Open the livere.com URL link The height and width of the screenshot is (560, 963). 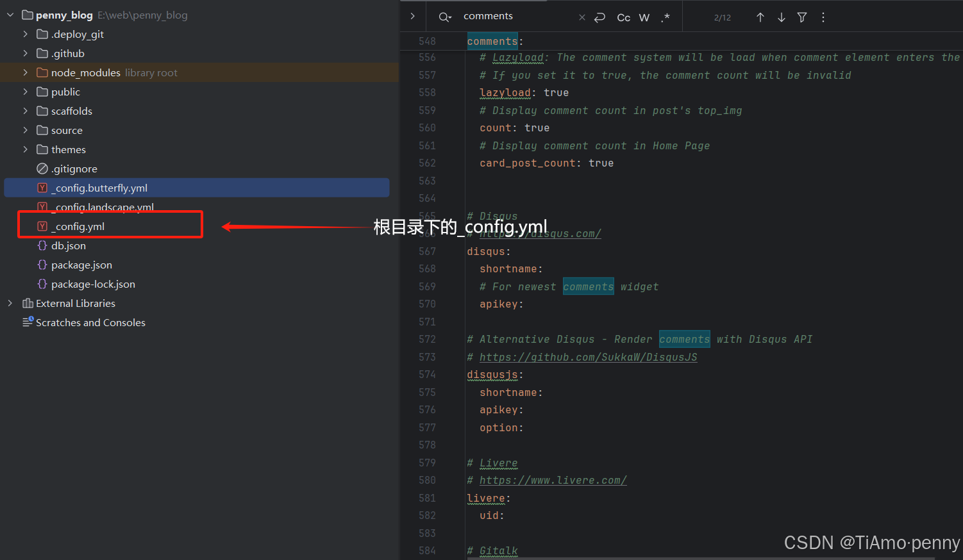click(x=553, y=480)
